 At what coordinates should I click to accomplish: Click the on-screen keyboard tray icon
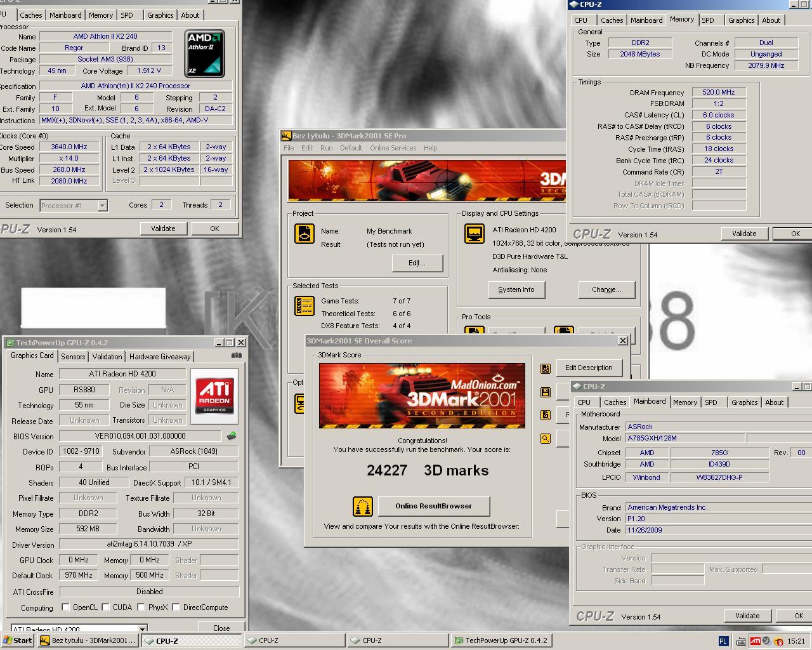[x=742, y=641]
